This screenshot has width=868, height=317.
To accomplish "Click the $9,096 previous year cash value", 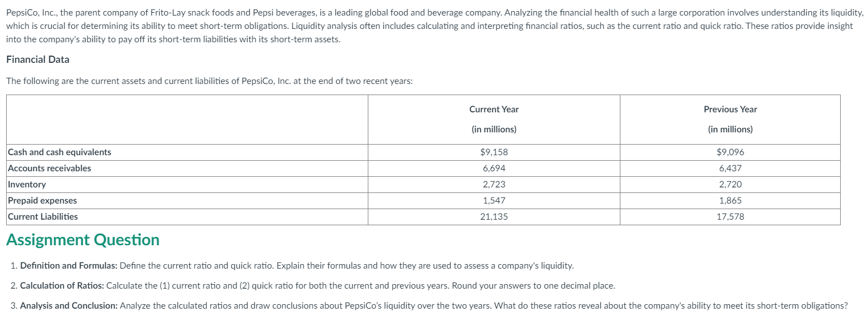I will tap(730, 152).
